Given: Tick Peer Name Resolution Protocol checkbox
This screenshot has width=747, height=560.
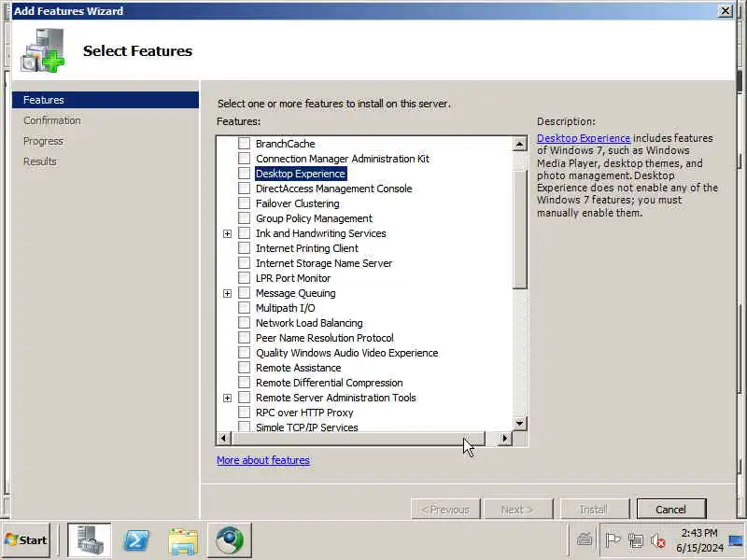Looking at the screenshot, I should [244, 338].
